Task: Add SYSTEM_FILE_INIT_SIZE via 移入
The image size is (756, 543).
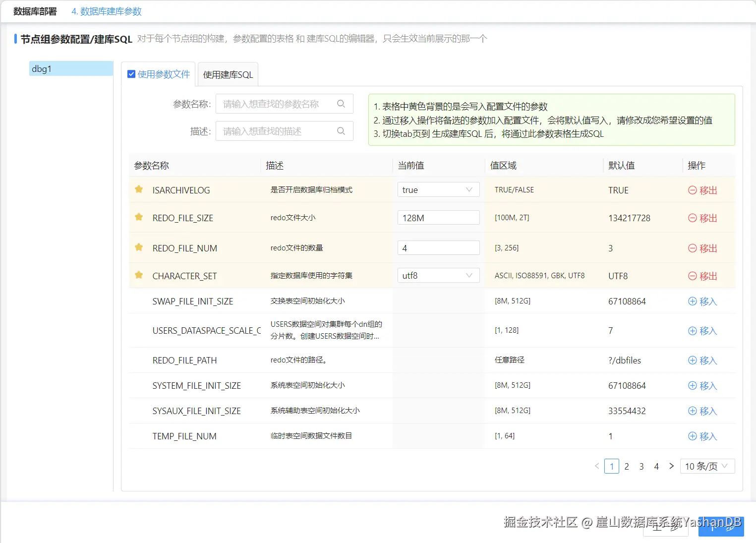Action: 702,386
